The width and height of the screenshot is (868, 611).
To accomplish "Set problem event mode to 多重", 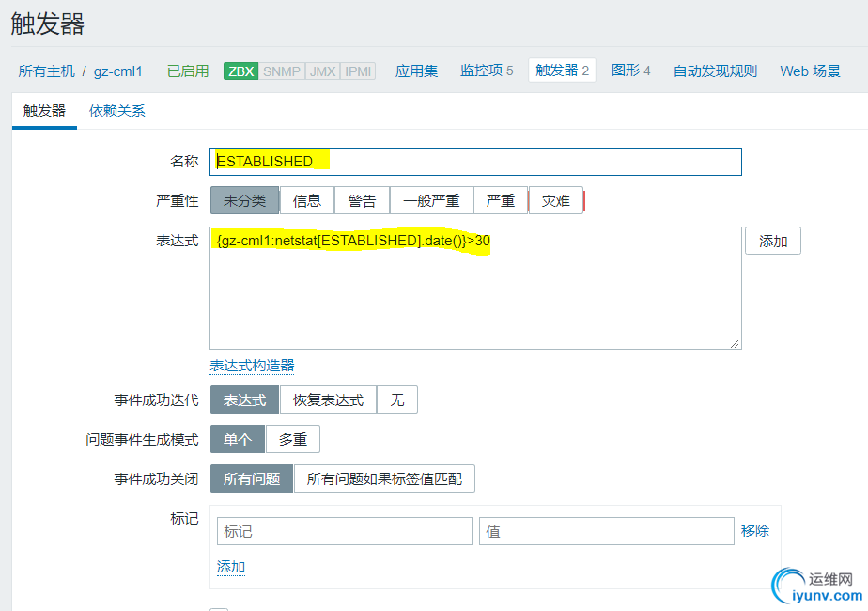I will [293, 439].
